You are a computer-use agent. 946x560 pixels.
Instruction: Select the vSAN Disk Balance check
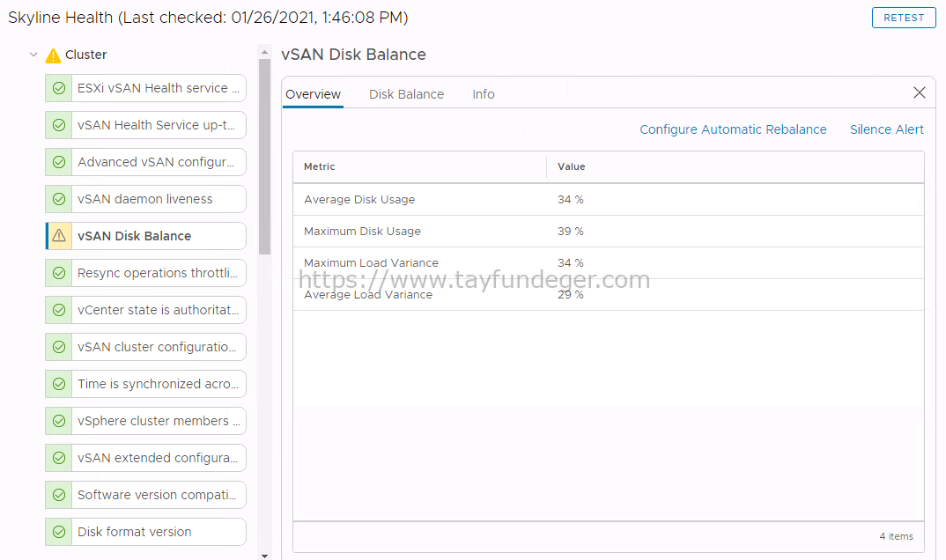point(145,236)
